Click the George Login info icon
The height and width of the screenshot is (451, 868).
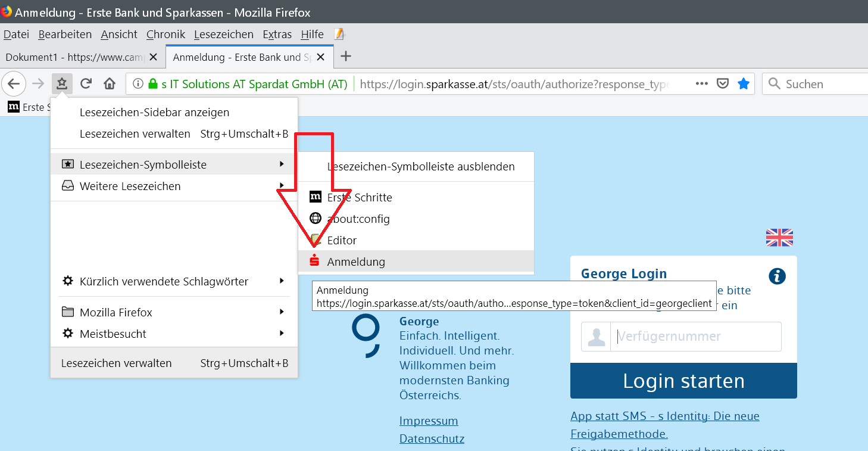[777, 276]
